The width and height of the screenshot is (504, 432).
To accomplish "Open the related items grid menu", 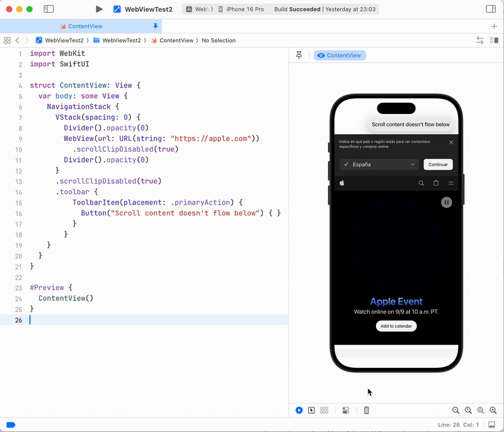I will tap(7, 40).
